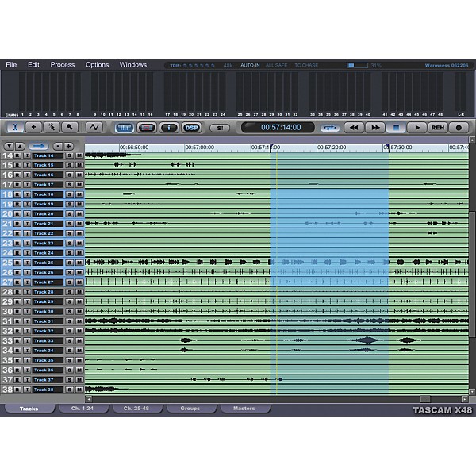This screenshot has width=476, height=476.
Task: Toggle ALL SAFE mode
Action: (x=276, y=65)
